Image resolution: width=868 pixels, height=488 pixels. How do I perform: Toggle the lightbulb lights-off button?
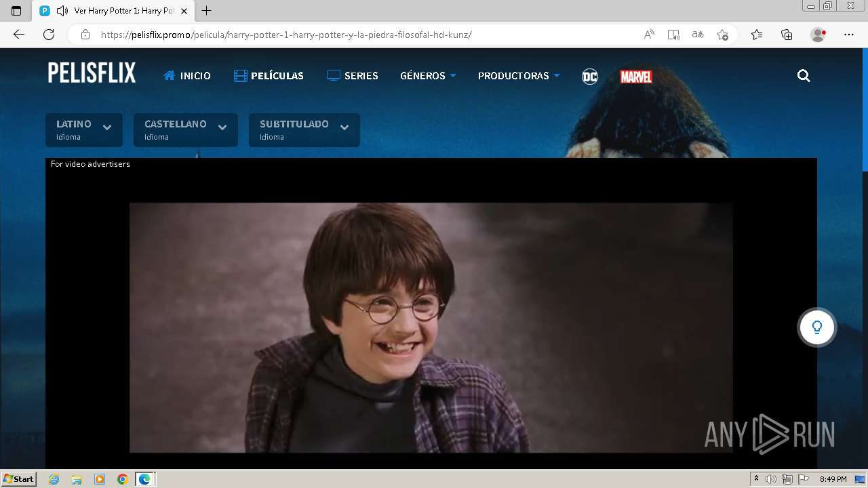[x=817, y=327]
